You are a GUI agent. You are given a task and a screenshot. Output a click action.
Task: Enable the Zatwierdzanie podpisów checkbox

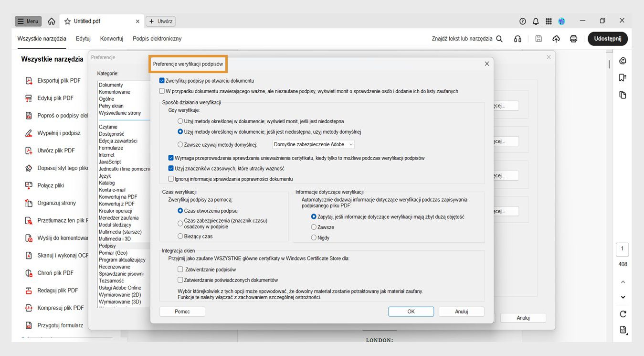(180, 270)
